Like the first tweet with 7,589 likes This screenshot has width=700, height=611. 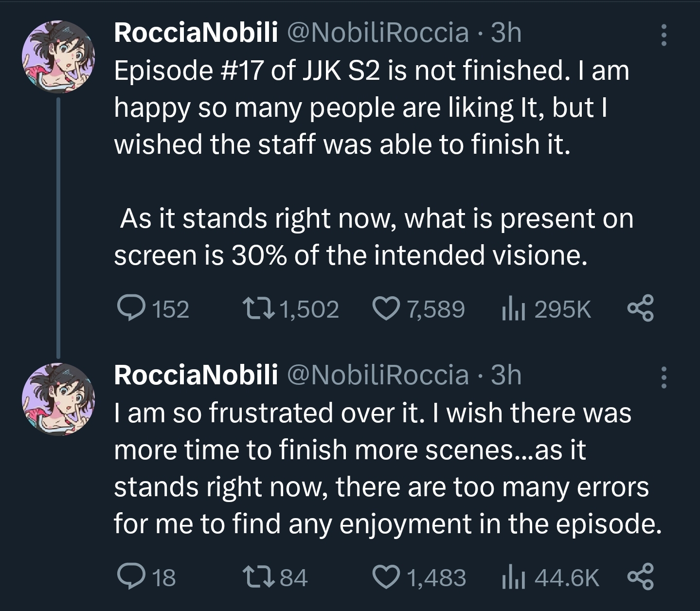pos(385,309)
